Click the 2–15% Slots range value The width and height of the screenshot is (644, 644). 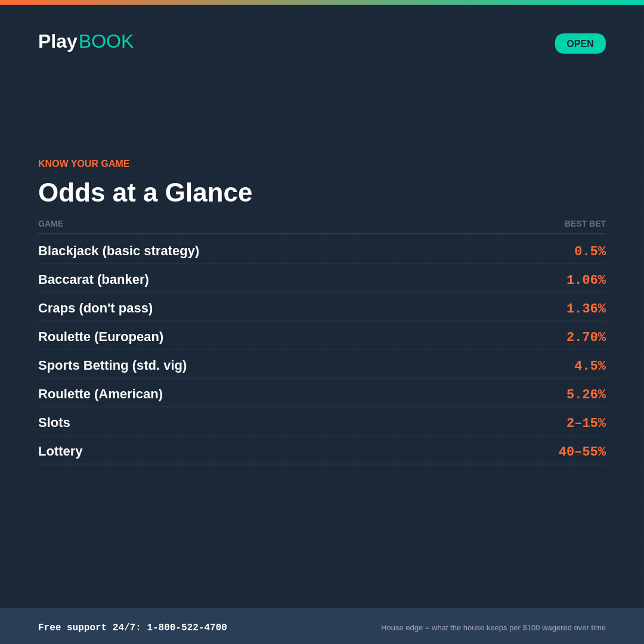[x=587, y=422]
